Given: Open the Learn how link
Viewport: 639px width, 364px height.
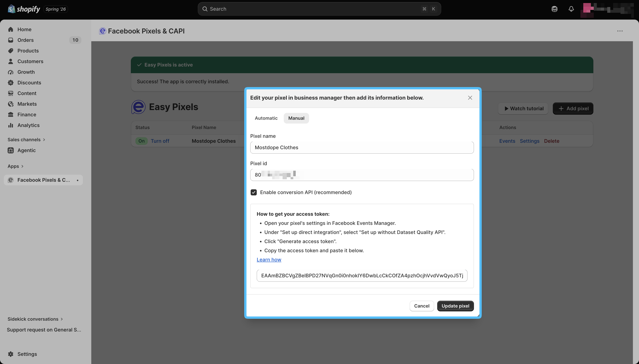Looking at the screenshot, I should coord(269,260).
